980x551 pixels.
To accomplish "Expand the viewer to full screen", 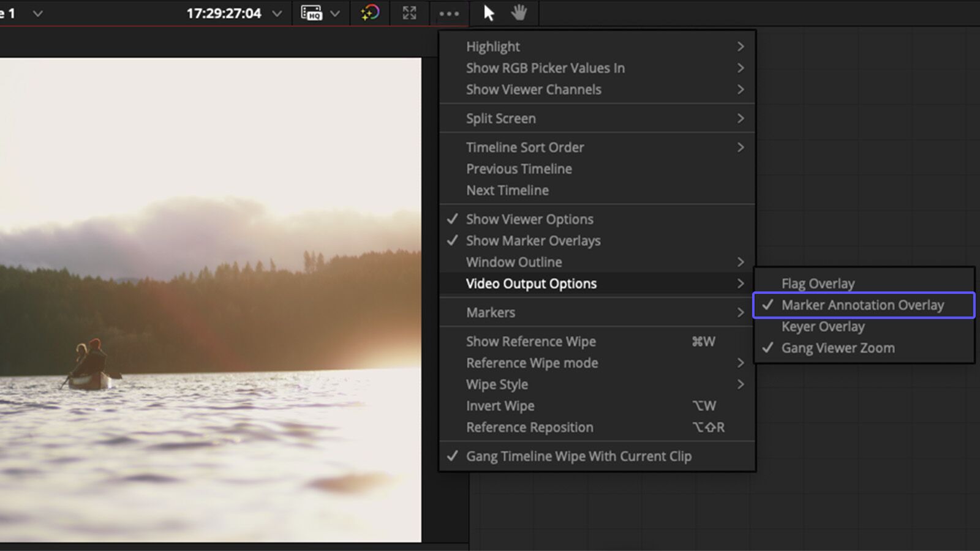I will pos(409,13).
